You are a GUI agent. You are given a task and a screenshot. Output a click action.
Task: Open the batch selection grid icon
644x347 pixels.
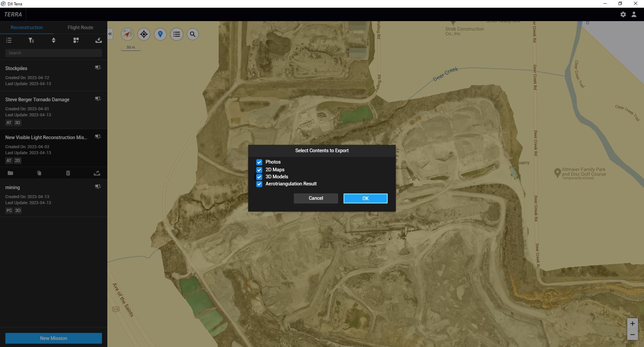[76, 40]
